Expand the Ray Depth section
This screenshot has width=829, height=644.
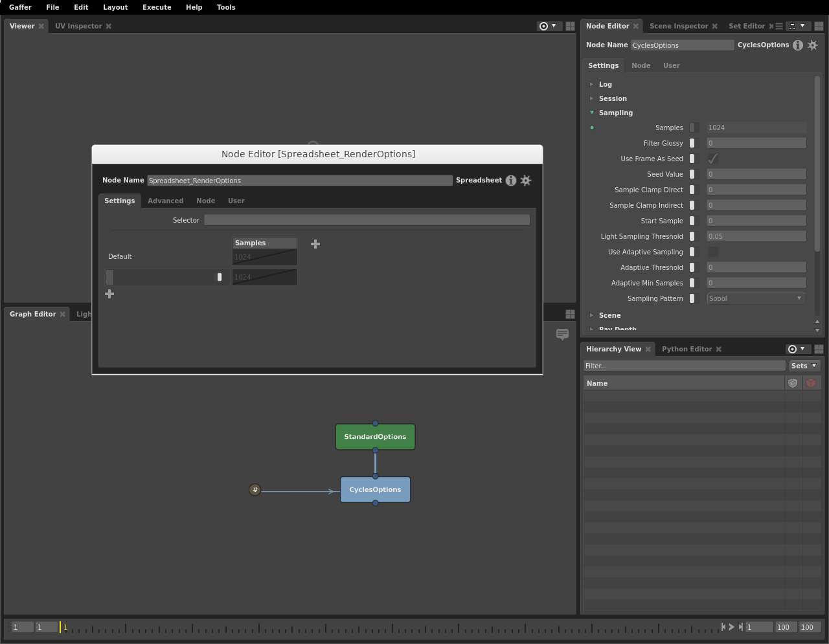click(591, 329)
